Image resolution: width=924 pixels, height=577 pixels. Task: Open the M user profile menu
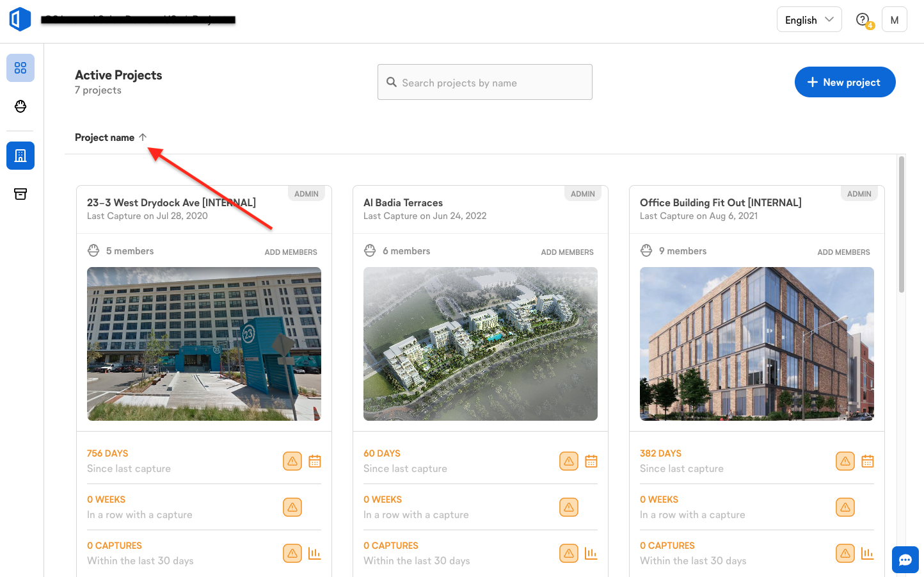(894, 20)
